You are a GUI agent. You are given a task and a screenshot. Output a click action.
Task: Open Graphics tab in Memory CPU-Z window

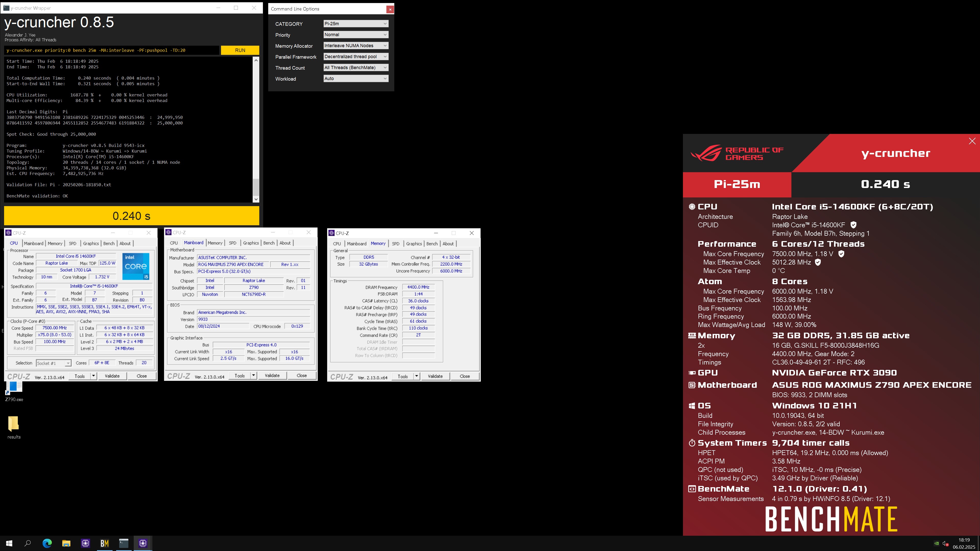(x=414, y=244)
